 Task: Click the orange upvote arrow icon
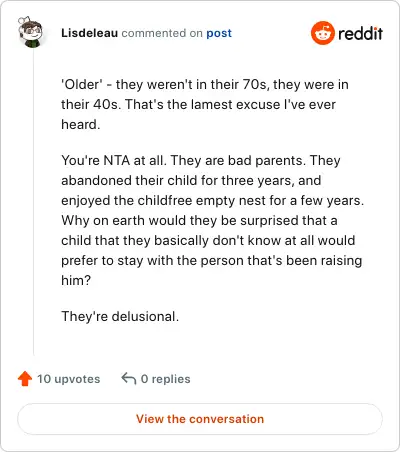25,379
